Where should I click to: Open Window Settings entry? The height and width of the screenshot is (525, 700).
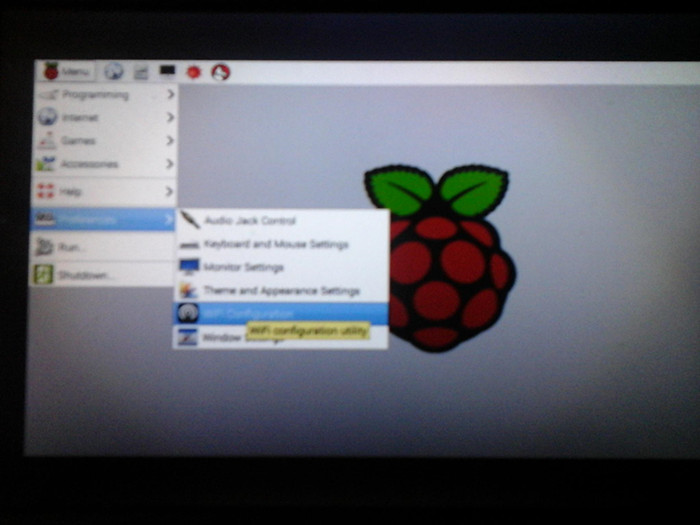(x=280, y=338)
